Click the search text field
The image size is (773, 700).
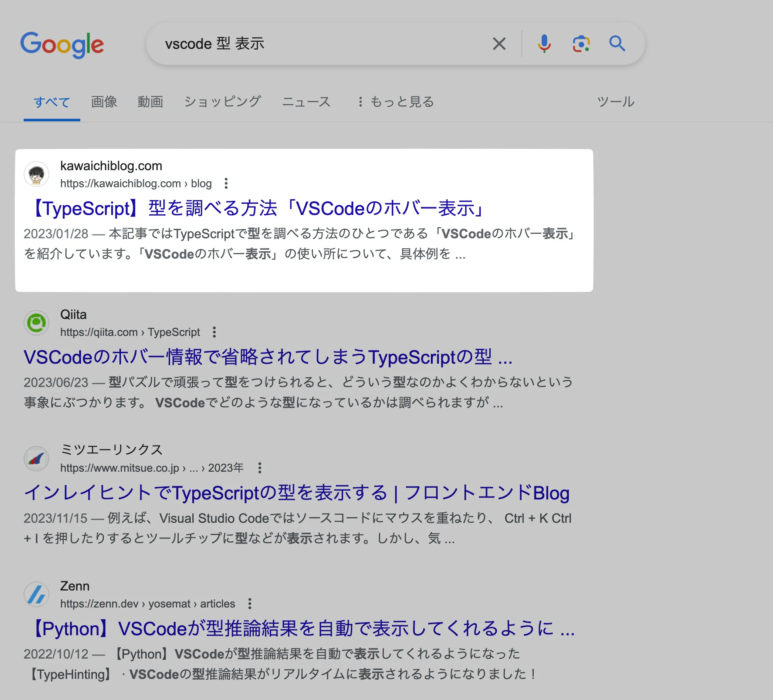coord(322,44)
